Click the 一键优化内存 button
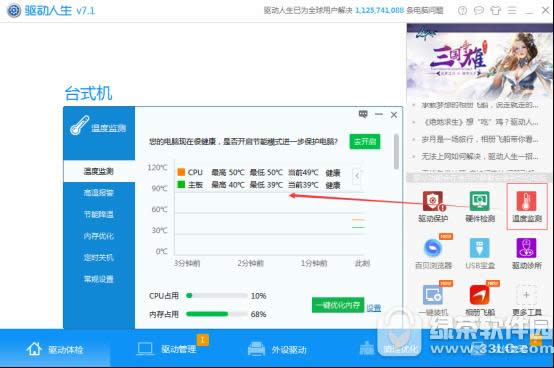This screenshot has width=554, height=368. [338, 305]
